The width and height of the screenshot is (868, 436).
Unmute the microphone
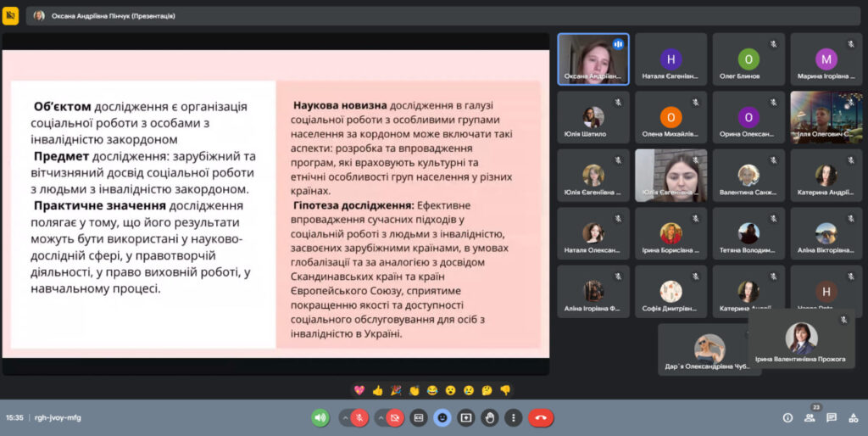point(360,417)
